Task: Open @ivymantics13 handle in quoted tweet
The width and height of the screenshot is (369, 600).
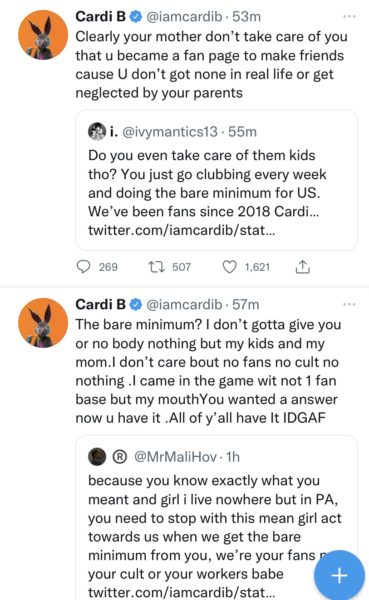Action: [x=170, y=132]
